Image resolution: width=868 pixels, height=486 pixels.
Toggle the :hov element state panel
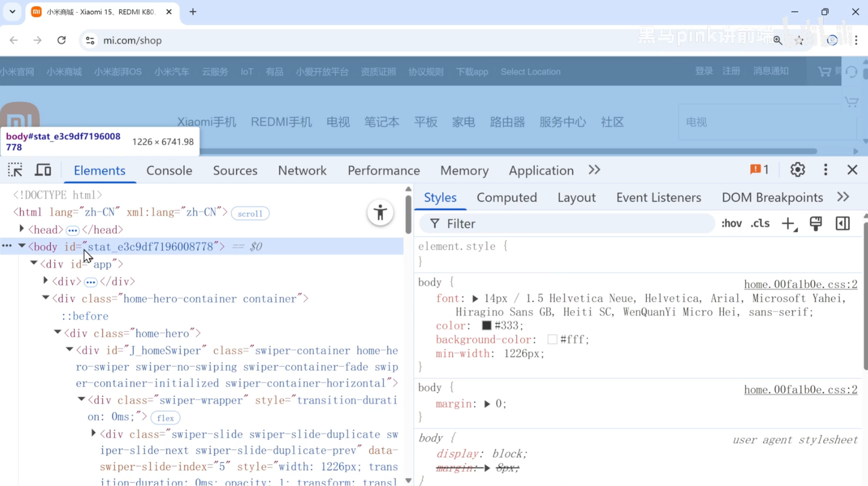click(731, 224)
